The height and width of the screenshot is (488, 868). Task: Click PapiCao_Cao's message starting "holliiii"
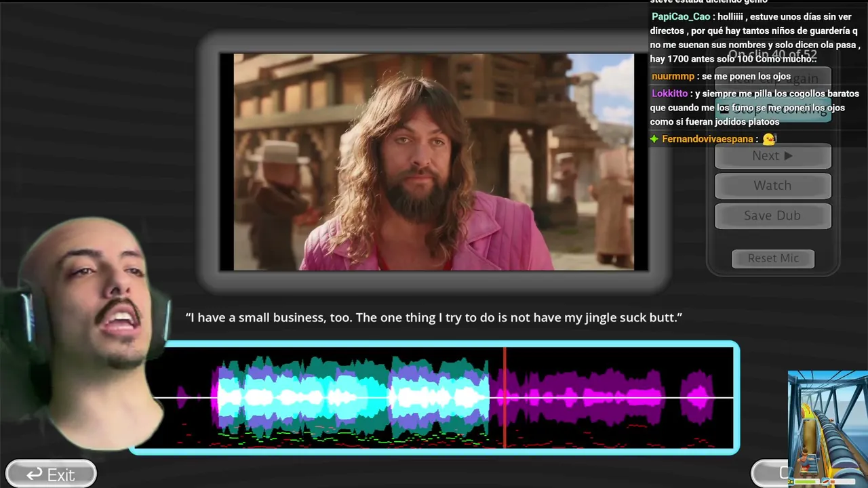click(755, 38)
